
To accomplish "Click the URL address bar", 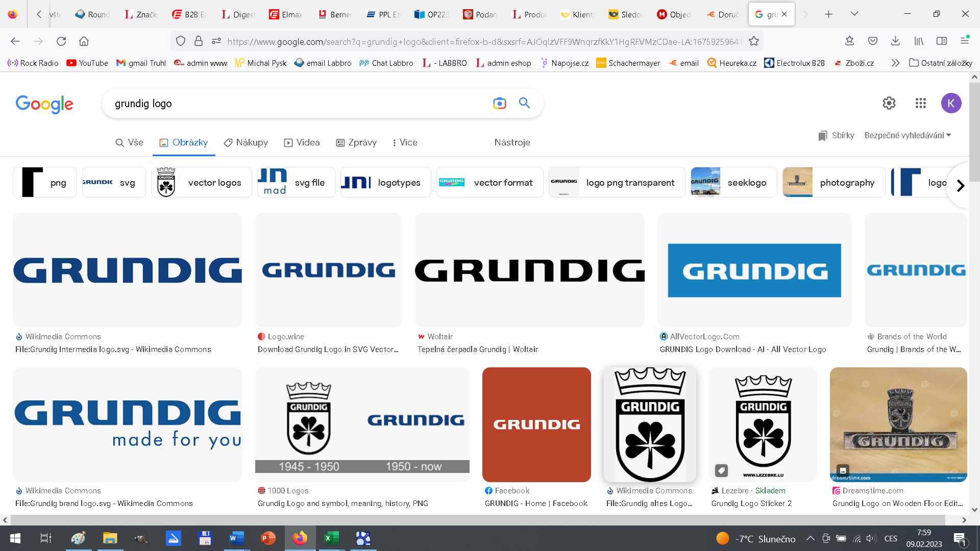I will pyautogui.click(x=484, y=41).
